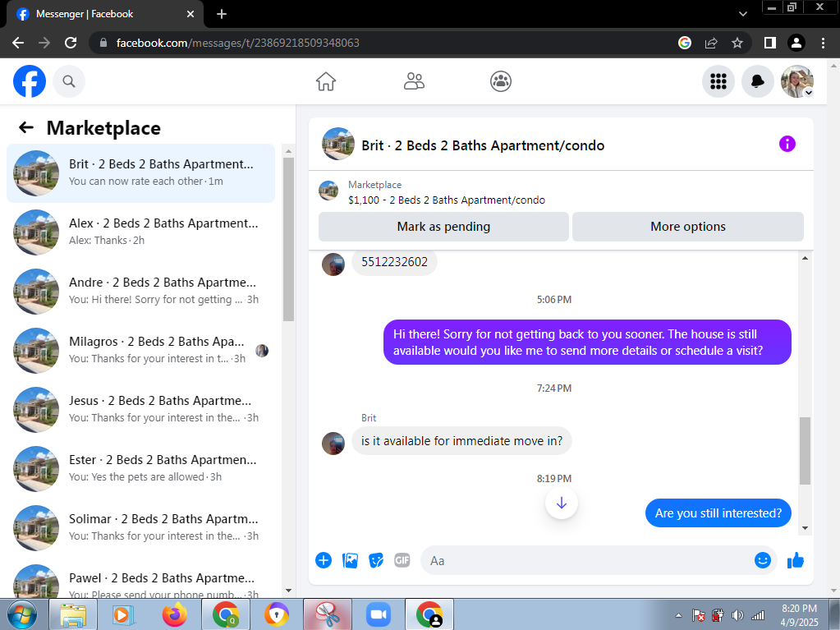Click the blue plus more actions icon
Viewport: 840px width, 630px height.
(x=324, y=560)
